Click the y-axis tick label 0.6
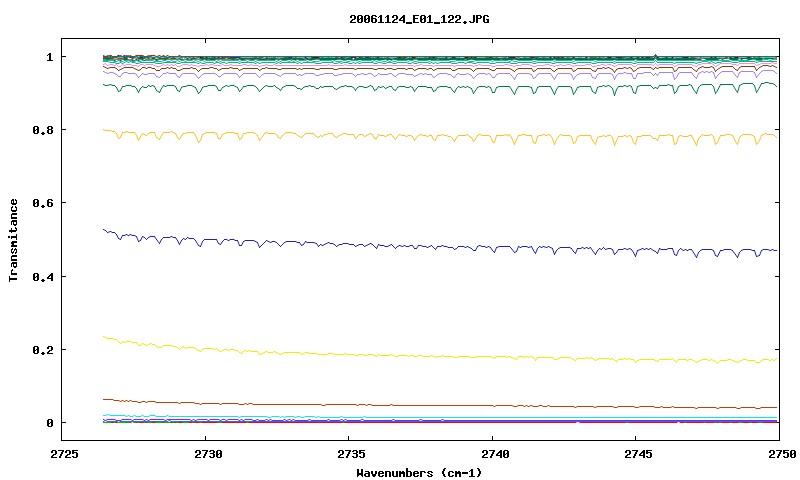800x480 pixels. [x=43, y=203]
